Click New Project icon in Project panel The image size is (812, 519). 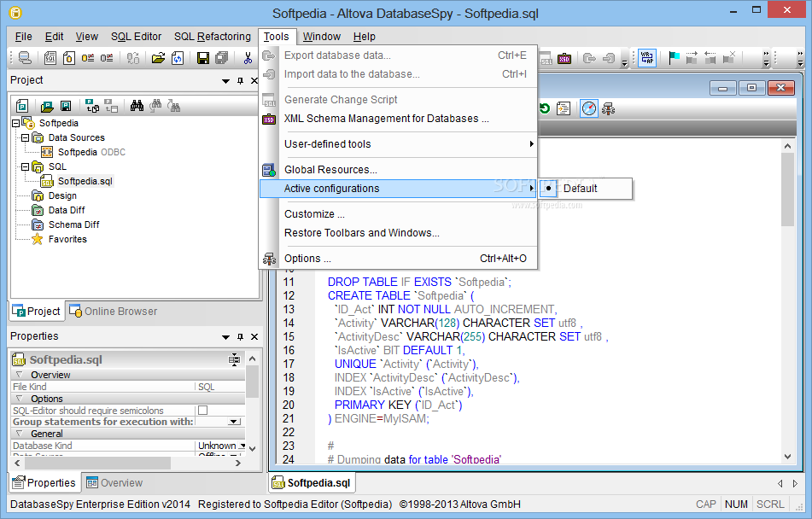(x=22, y=106)
